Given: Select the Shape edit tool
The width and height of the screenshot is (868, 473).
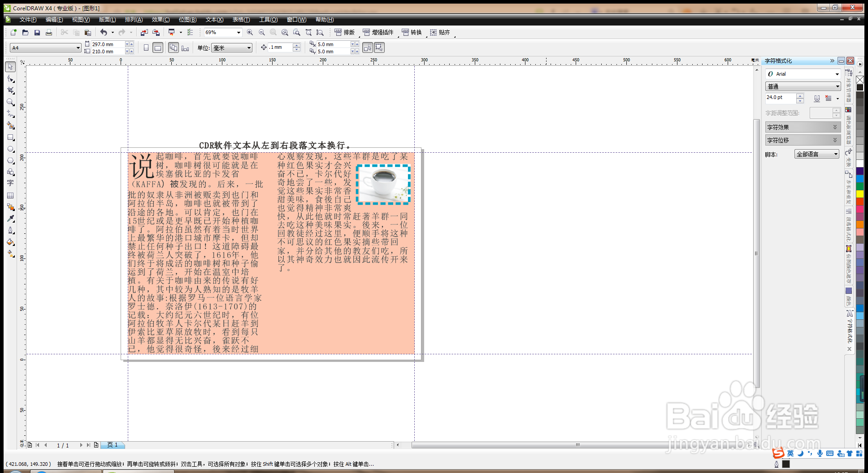Looking at the screenshot, I should point(10,79).
